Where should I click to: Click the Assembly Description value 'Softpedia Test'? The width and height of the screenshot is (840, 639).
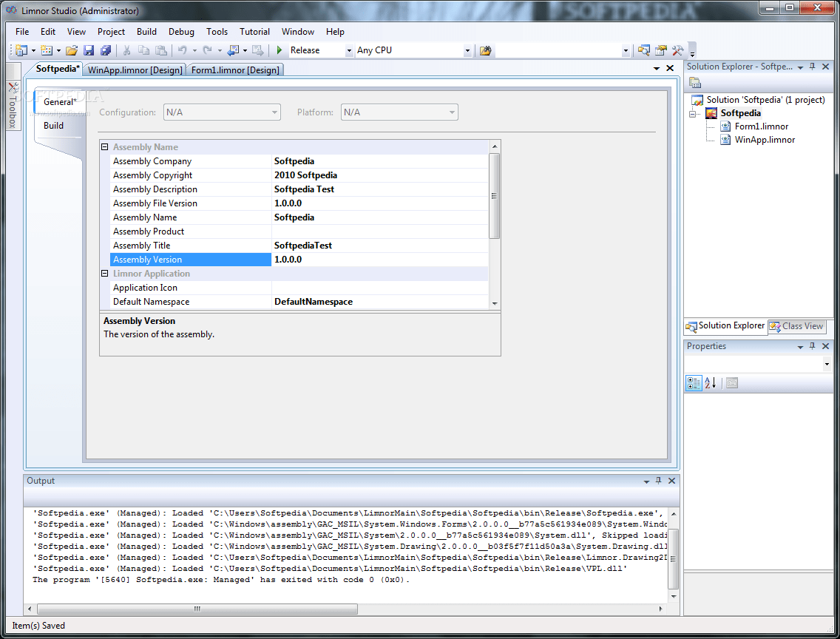point(304,189)
